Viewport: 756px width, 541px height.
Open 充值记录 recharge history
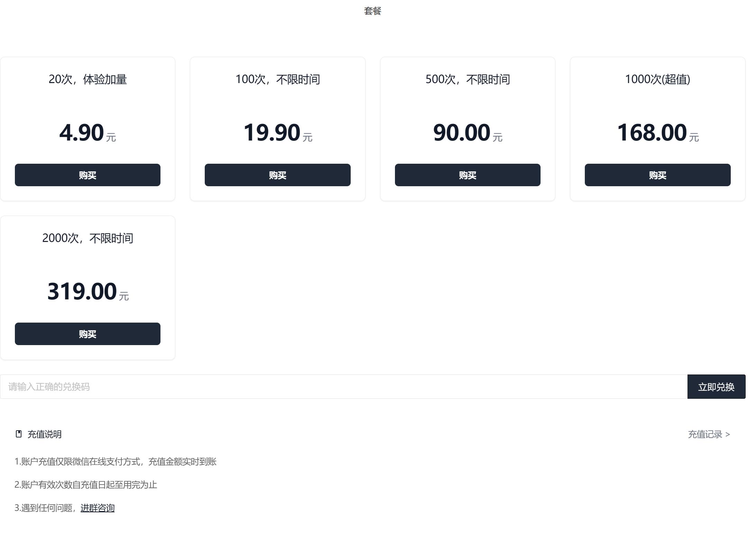coord(709,434)
